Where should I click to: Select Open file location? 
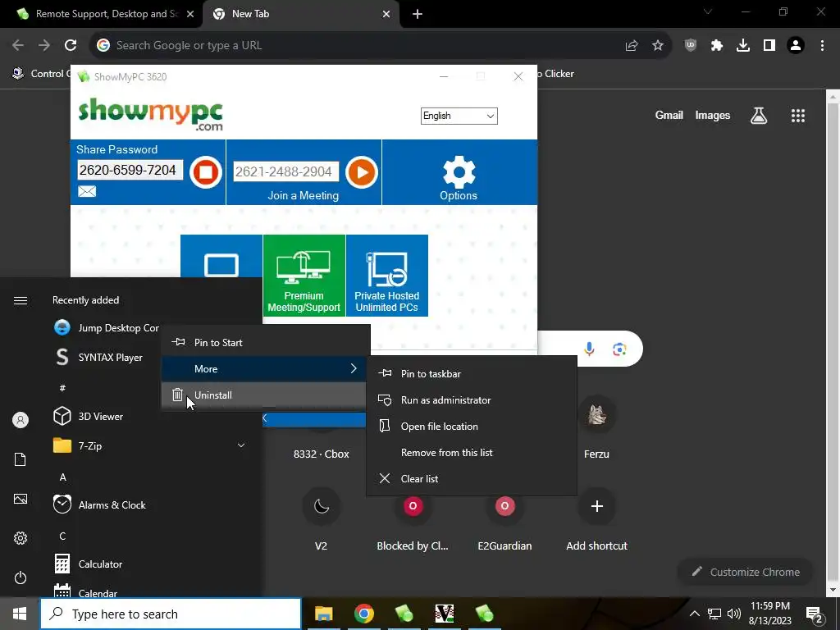tap(472, 427)
